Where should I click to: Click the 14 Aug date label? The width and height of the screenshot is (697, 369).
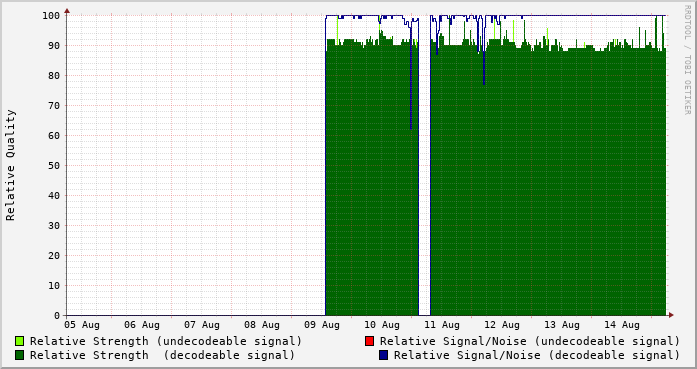point(622,325)
